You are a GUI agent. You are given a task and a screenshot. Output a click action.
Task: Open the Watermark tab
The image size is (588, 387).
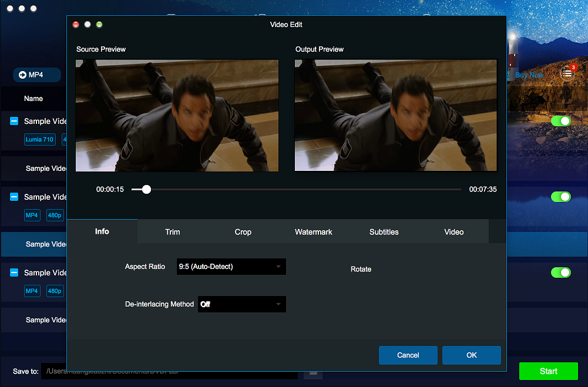click(x=313, y=232)
